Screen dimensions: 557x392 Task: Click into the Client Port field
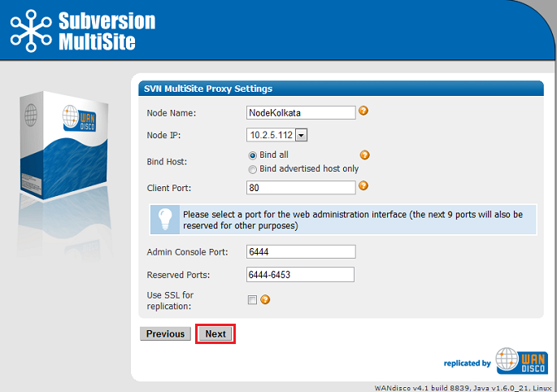pyautogui.click(x=301, y=188)
